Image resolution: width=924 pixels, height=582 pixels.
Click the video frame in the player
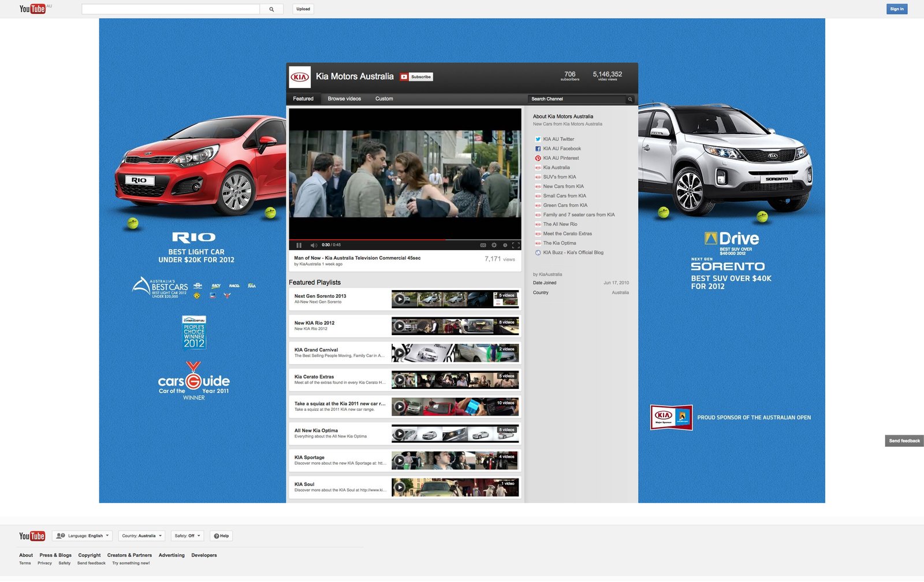(x=405, y=173)
